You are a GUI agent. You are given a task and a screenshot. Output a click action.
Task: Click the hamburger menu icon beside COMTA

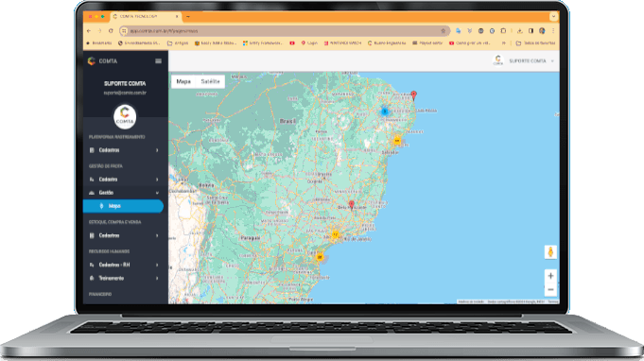pos(158,61)
